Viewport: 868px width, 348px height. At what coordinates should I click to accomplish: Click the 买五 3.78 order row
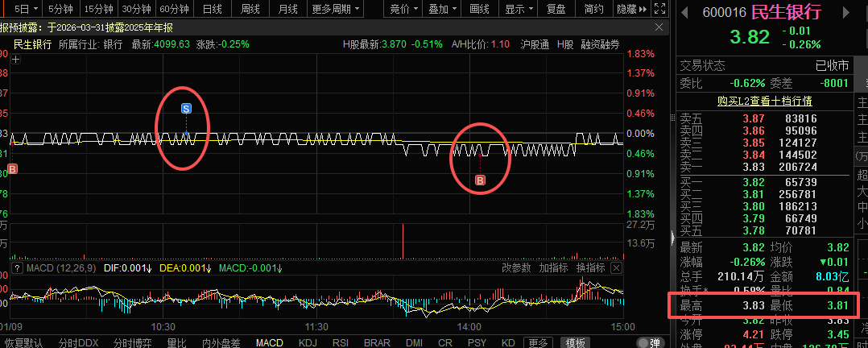point(764,230)
